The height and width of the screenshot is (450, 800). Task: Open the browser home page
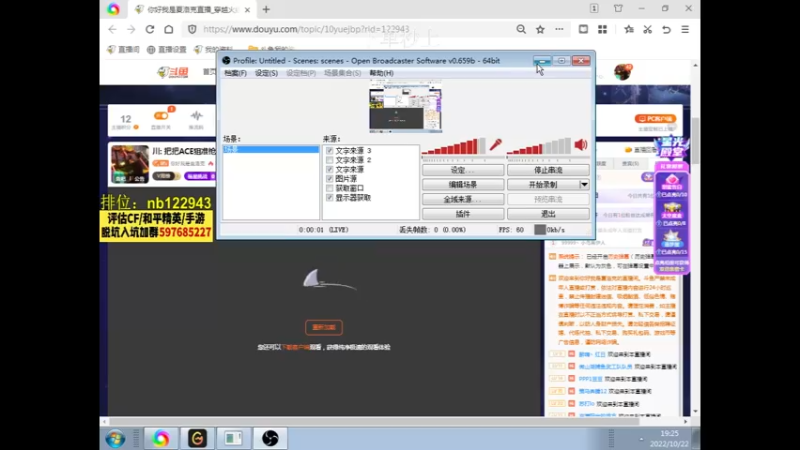tap(168, 30)
